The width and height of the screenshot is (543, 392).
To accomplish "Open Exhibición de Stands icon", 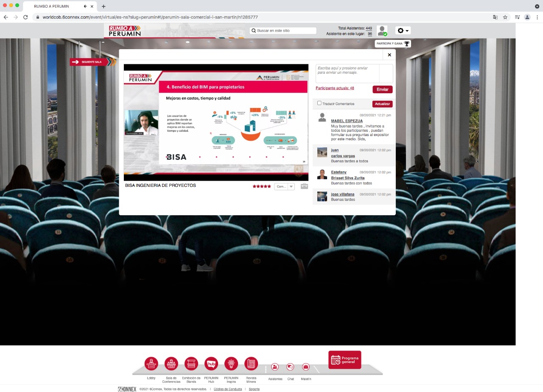I will click(x=191, y=364).
